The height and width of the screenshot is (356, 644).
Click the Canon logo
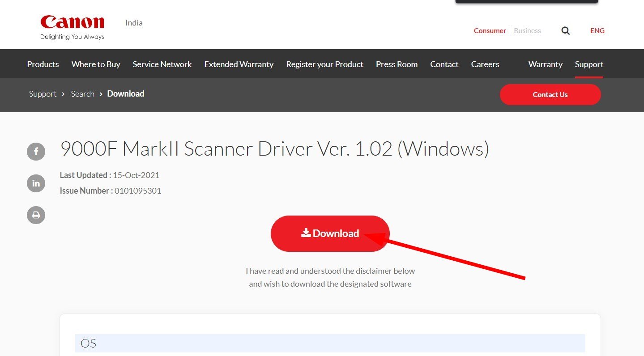[x=72, y=27]
